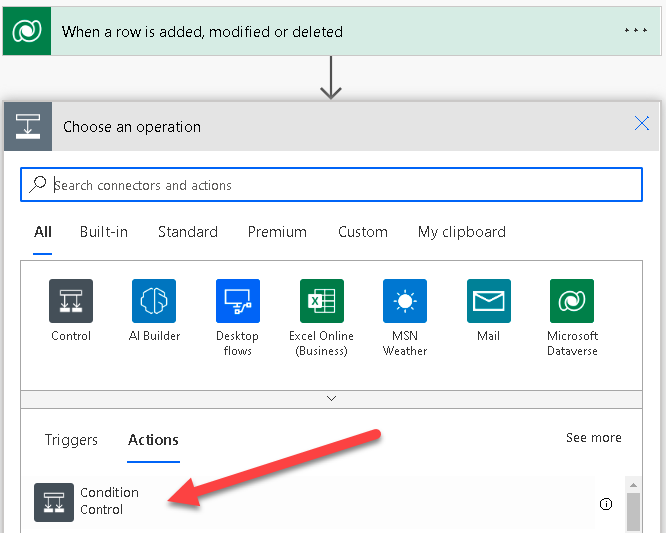Viewport: 666px width, 533px height.
Task: Open the Control connector icon
Action: (x=71, y=301)
